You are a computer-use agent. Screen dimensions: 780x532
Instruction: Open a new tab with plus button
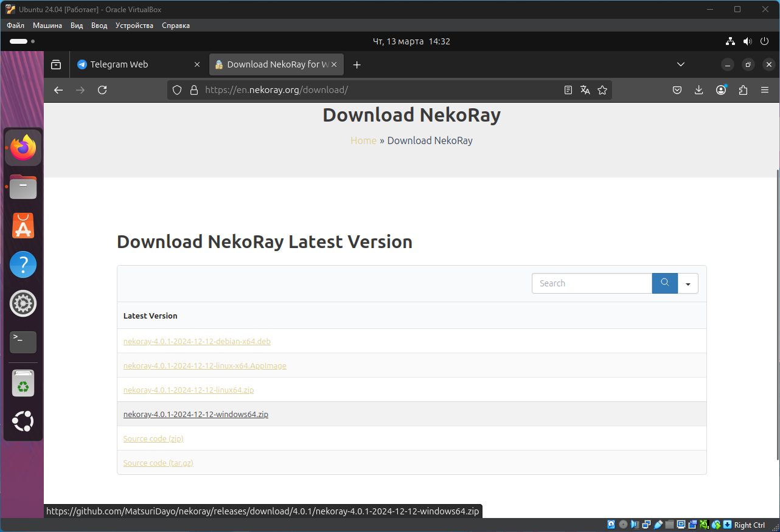[357, 64]
